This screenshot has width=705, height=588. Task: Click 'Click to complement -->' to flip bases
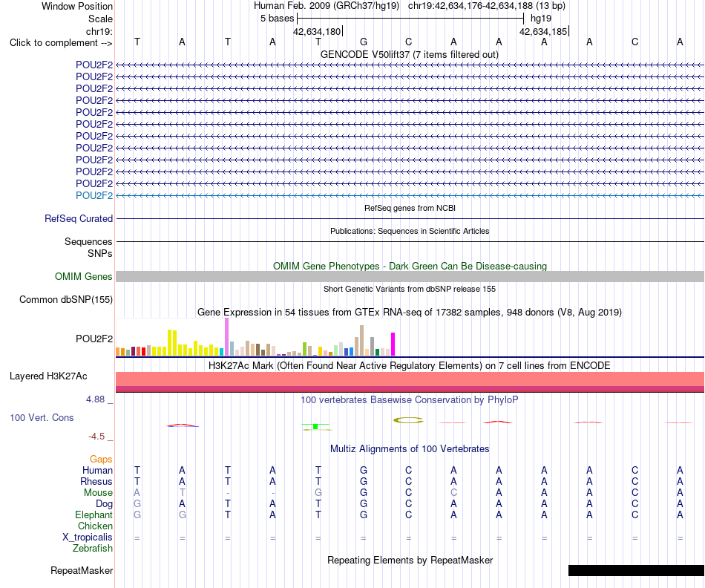61,43
